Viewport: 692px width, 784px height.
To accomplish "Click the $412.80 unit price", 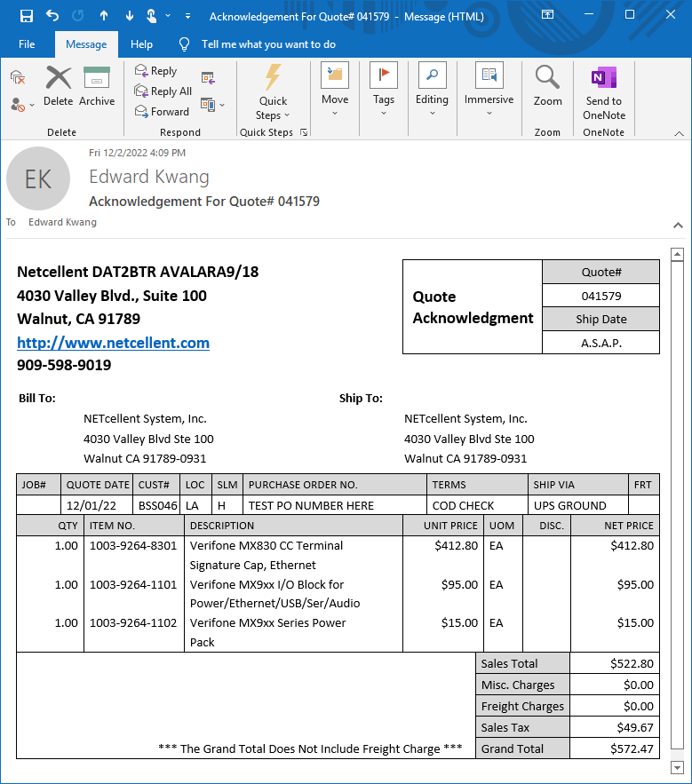I will click(x=457, y=545).
